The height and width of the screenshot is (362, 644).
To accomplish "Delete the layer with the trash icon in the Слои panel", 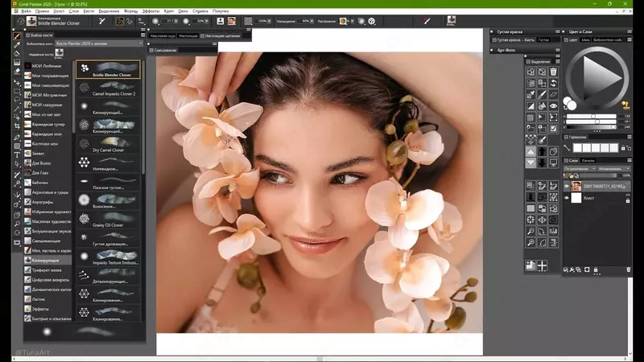I will (x=628, y=269).
